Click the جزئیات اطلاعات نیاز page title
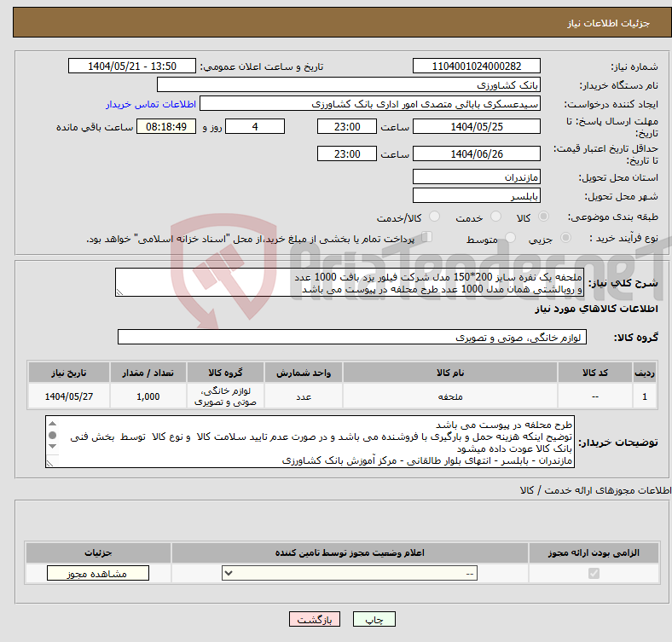Screen dimensions: 672x642 [609, 23]
